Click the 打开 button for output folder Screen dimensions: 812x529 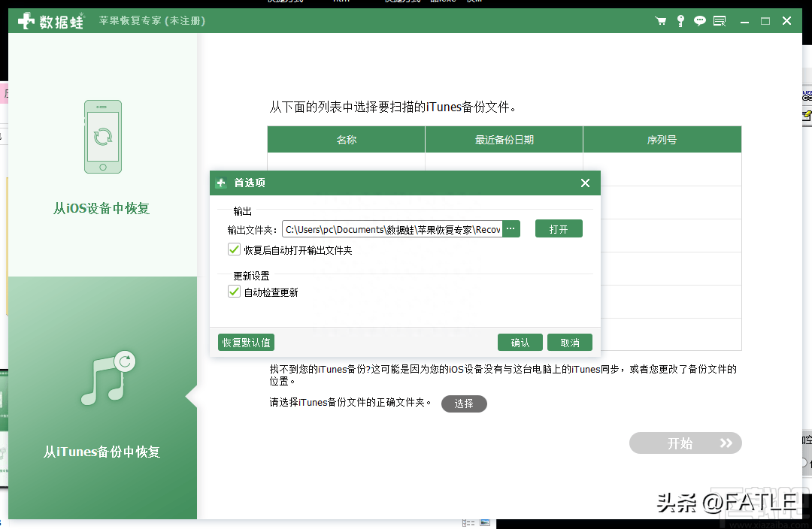point(559,229)
